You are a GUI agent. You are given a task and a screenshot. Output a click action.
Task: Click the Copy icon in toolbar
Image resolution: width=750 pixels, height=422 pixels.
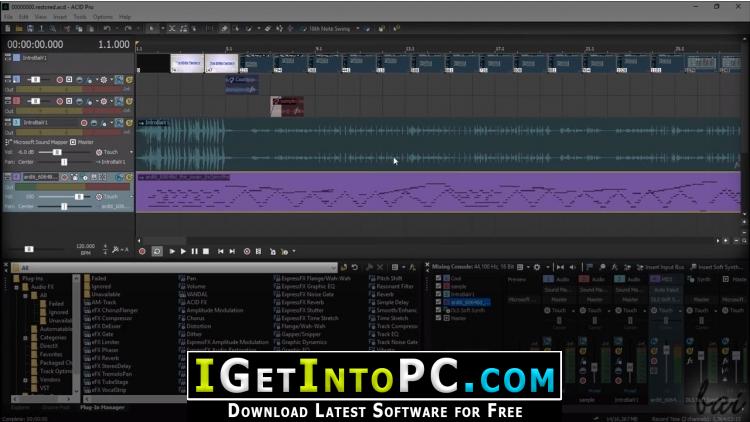(79, 29)
